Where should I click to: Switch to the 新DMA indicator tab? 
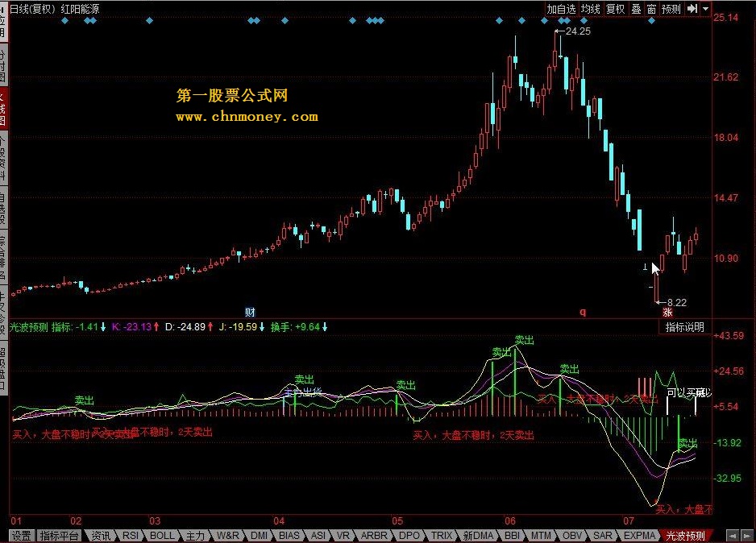tap(478, 536)
